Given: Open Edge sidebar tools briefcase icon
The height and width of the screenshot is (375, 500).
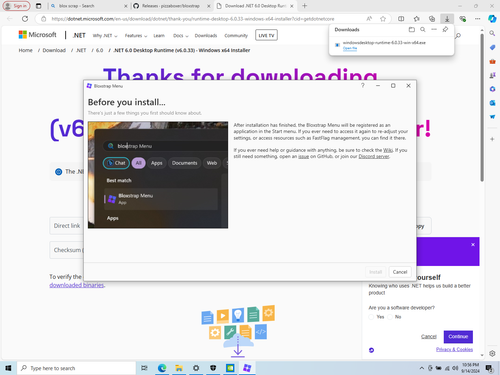Looking at the screenshot, I should [492, 61].
